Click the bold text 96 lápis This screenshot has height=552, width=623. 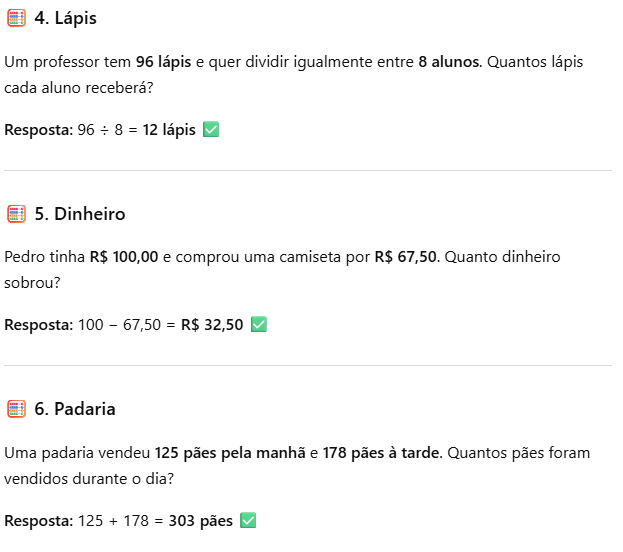pyautogui.click(x=163, y=62)
